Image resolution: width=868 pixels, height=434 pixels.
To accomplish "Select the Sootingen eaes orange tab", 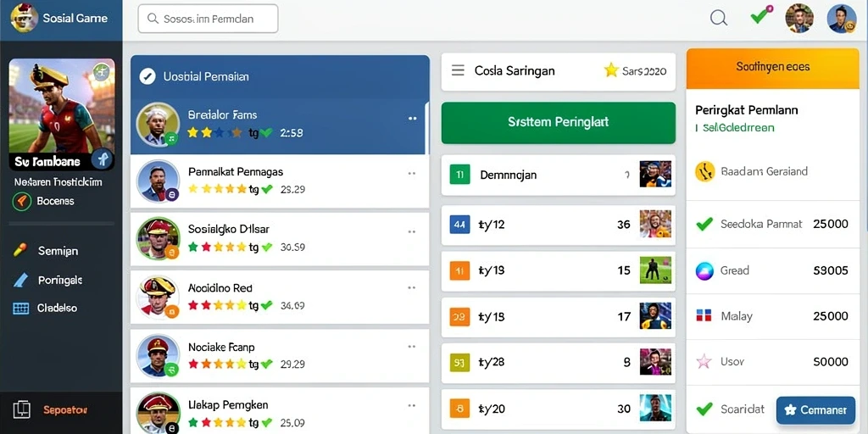I will click(773, 69).
